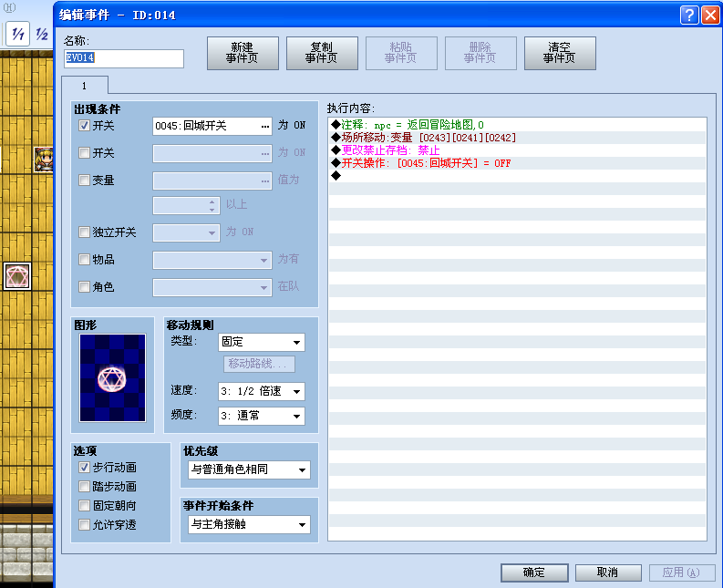Select the hexagram event tile on the map

(x=17, y=276)
